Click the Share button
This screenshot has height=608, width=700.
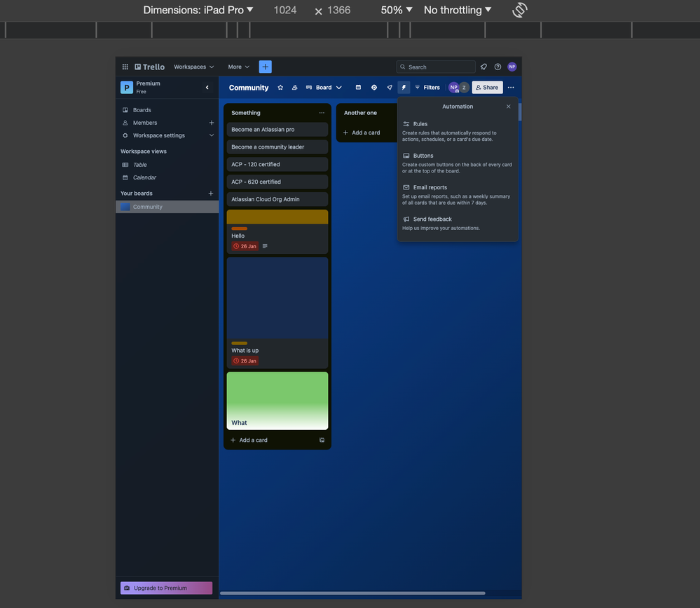pyautogui.click(x=487, y=87)
